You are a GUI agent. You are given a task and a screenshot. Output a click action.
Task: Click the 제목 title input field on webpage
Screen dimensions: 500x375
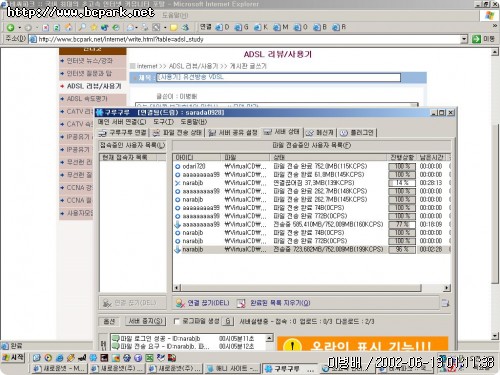pos(278,78)
